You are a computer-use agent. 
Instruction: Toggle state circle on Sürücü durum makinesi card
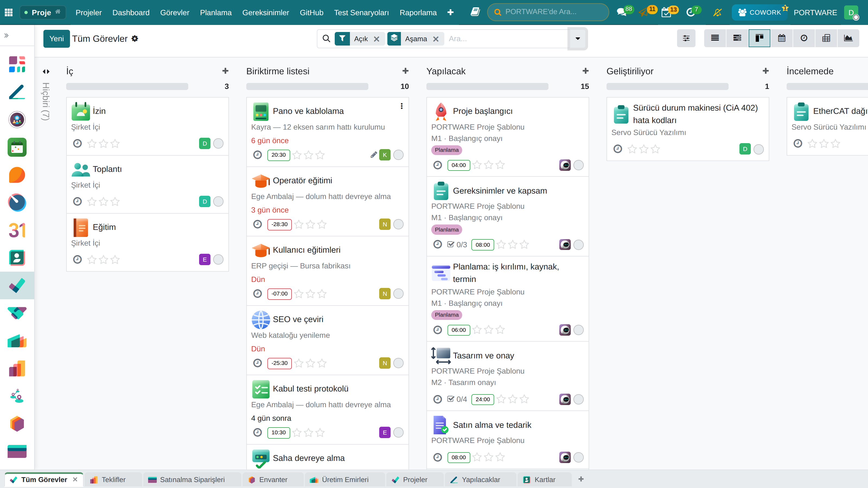point(758,149)
